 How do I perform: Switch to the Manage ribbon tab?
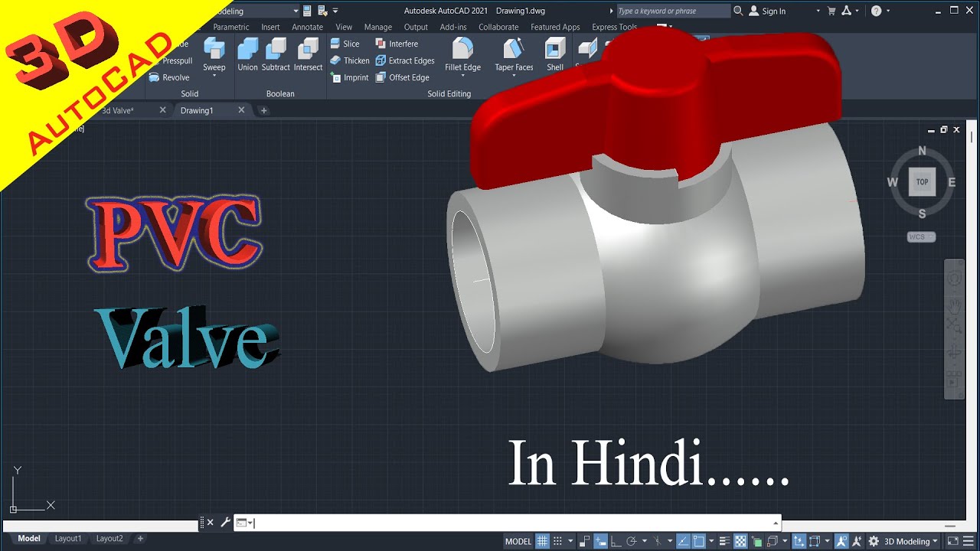(378, 27)
